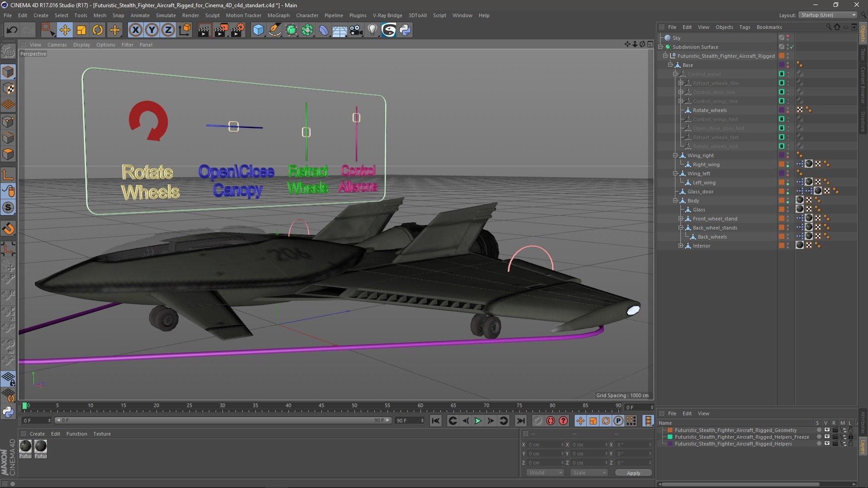The image size is (868, 488).
Task: Collapse Wing_right hierarchy
Action: point(675,155)
